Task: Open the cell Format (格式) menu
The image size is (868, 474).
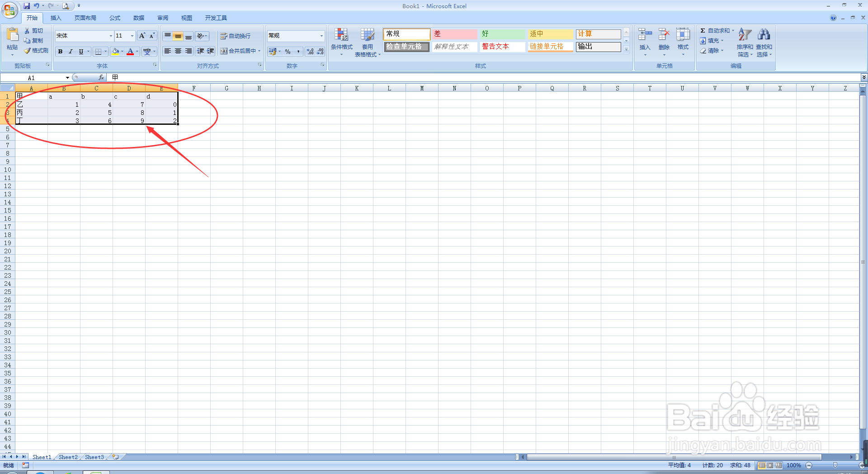Action: click(683, 42)
